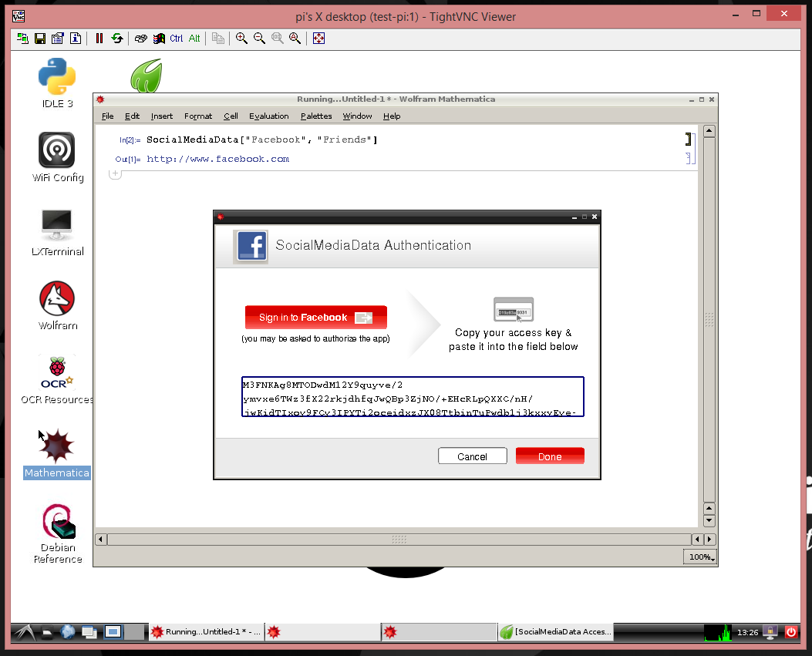Viewport: 812px width, 656px height.
Task: Click the file manager taskbar launcher icon
Action: (x=47, y=631)
